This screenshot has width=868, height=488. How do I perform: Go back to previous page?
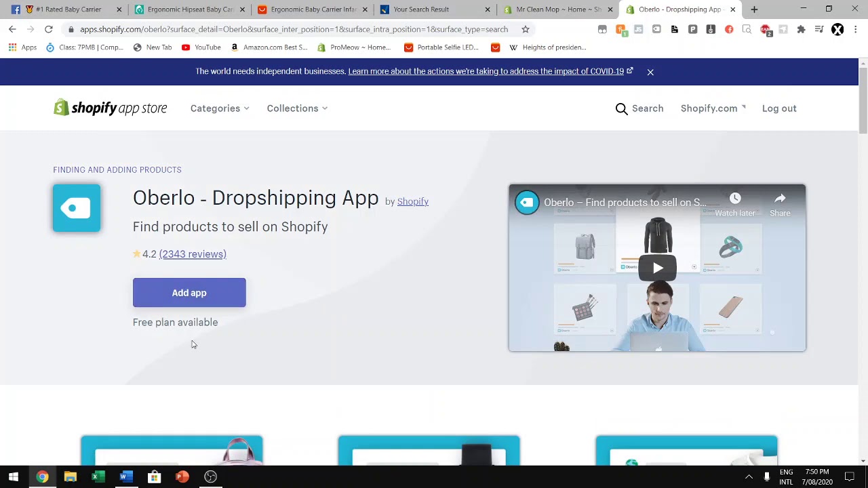[x=12, y=29]
